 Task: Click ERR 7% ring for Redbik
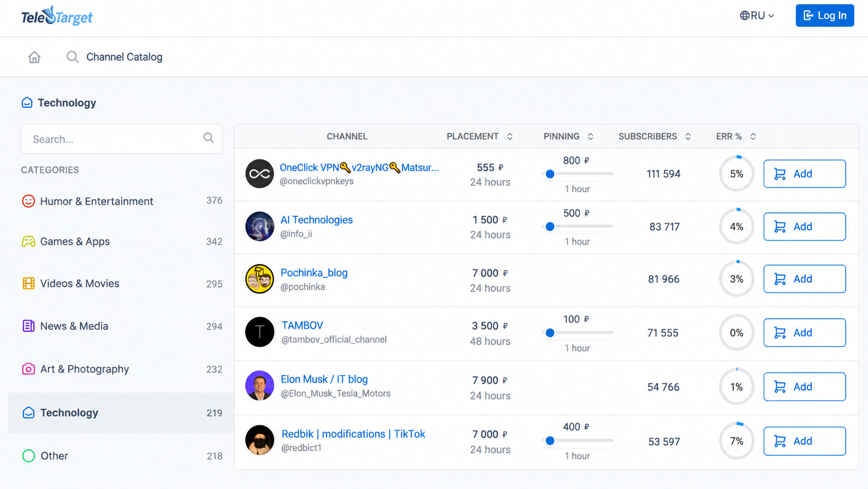pos(737,441)
